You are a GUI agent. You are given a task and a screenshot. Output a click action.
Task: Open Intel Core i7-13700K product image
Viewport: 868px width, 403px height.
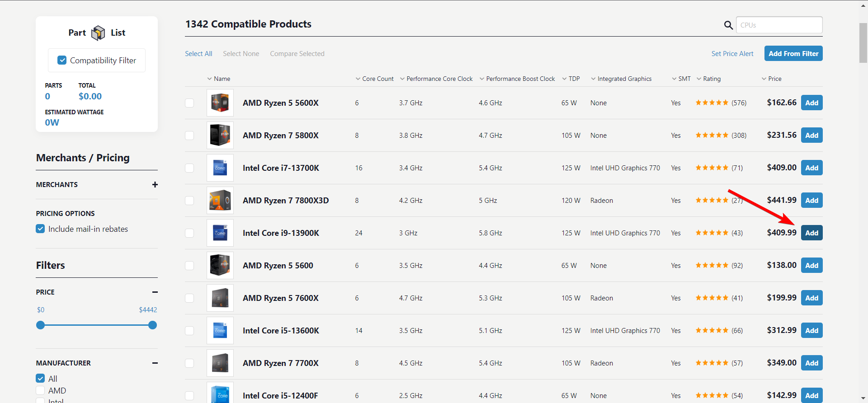(x=220, y=168)
